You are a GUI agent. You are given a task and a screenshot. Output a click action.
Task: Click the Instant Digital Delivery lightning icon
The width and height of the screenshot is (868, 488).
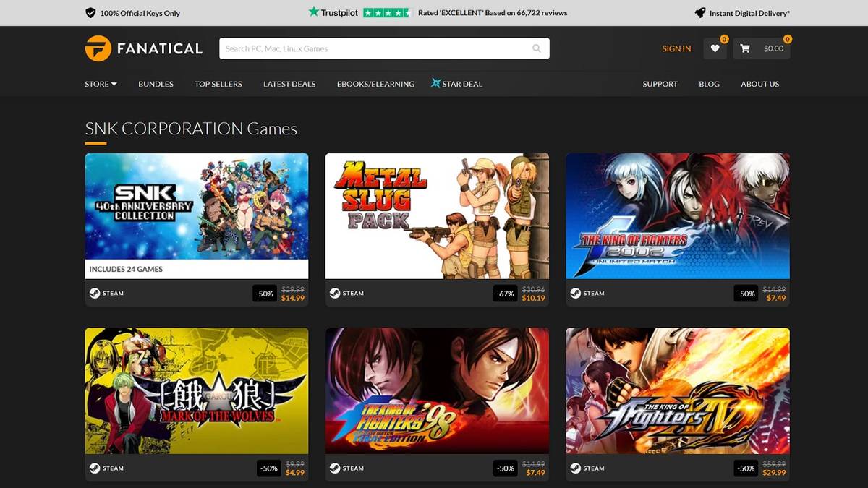coord(699,12)
